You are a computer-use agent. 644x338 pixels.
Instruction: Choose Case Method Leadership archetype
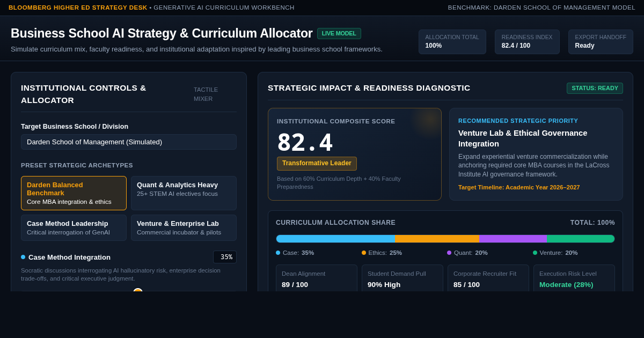pyautogui.click(x=74, y=228)
